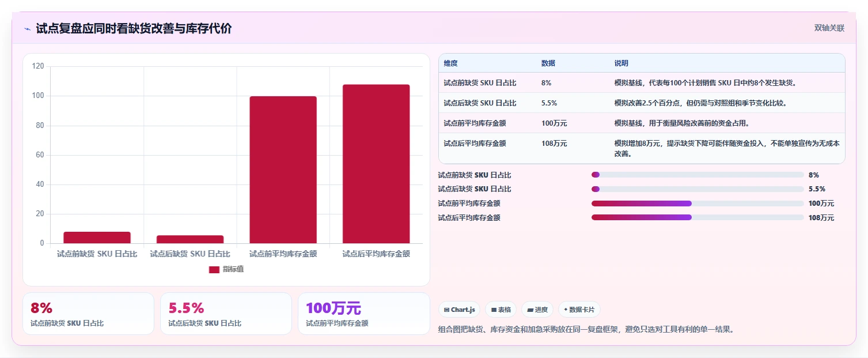Click the 试点后缺货 SKU 日占比 progress bar
Image resolution: width=868 pixels, height=358 pixels.
[x=698, y=189]
